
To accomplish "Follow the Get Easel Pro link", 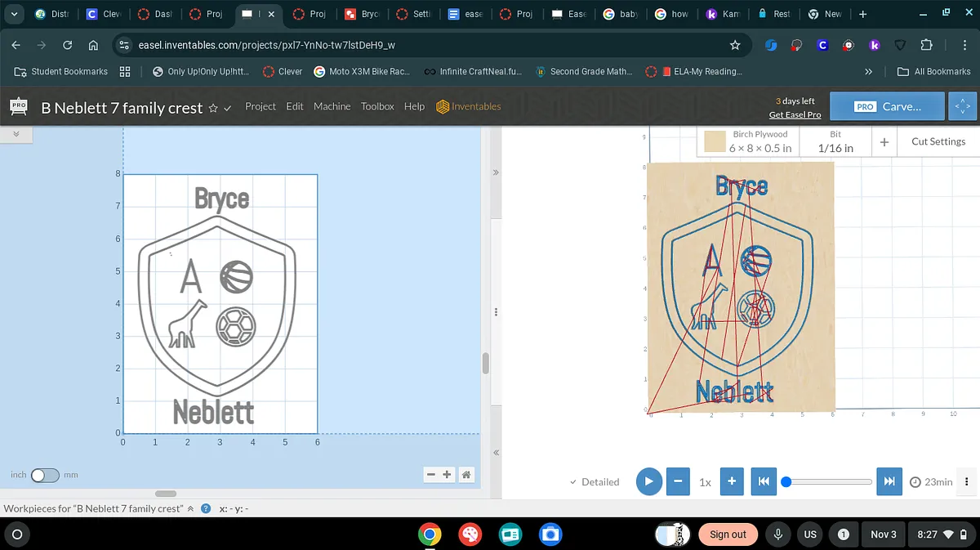I will click(795, 114).
